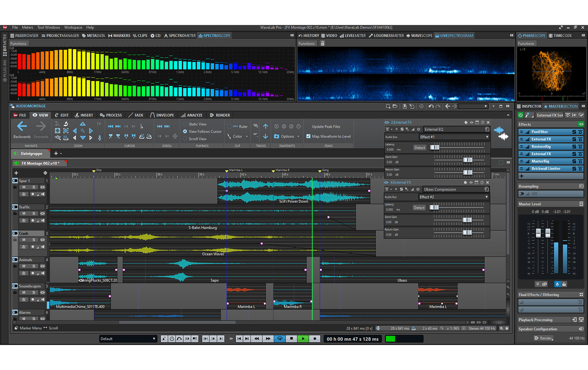Select Static View radio button
The image size is (588, 370).
click(x=185, y=124)
